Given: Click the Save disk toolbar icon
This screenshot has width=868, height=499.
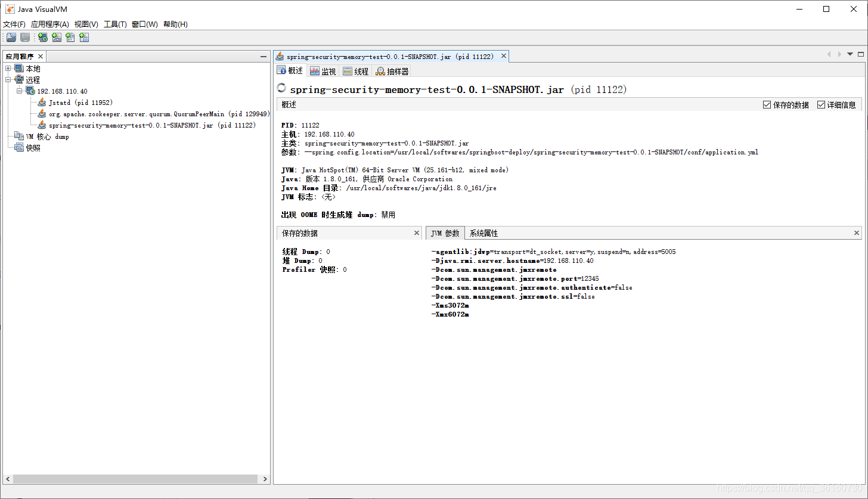Looking at the screenshot, I should 25,38.
